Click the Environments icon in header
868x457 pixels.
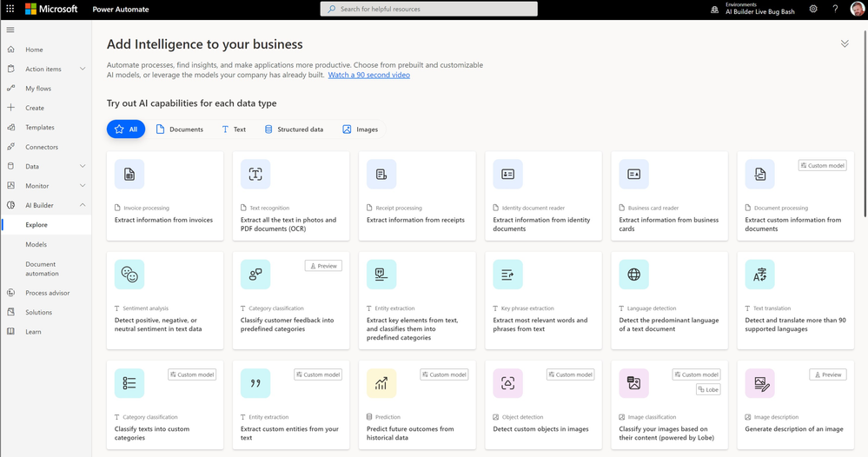pyautogui.click(x=715, y=10)
